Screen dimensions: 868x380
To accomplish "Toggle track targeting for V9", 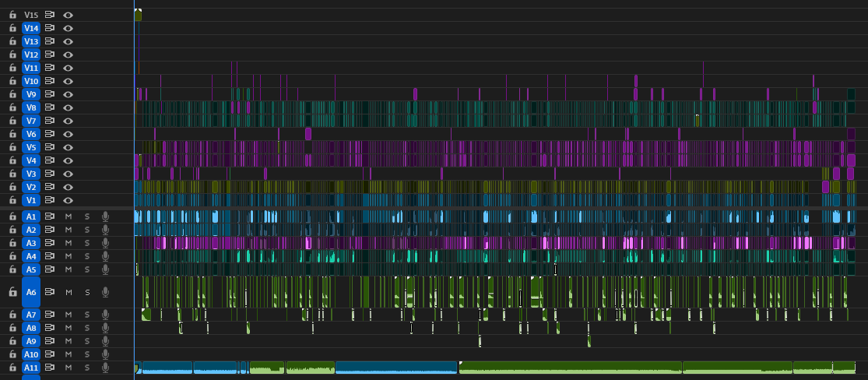I will click(31, 94).
